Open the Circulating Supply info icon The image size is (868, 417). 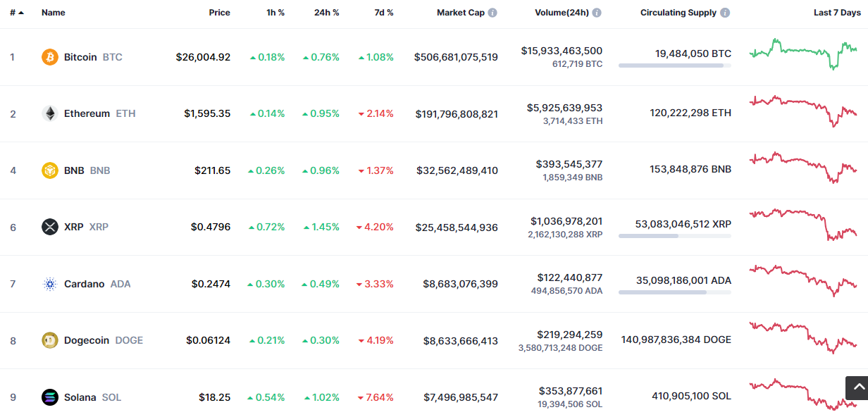pos(725,13)
